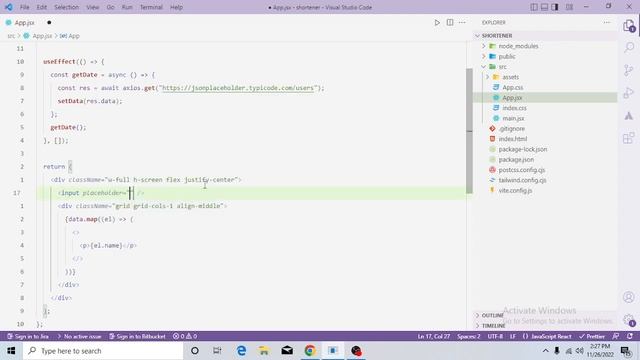Open File Explorer from the taskbar
640x360 pixels.
pos(264,351)
